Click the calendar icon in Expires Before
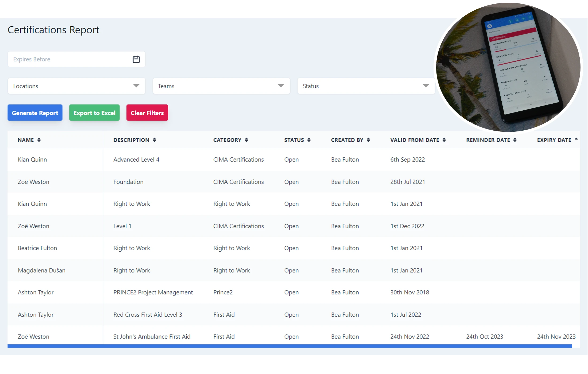The width and height of the screenshot is (588, 374). (x=136, y=59)
